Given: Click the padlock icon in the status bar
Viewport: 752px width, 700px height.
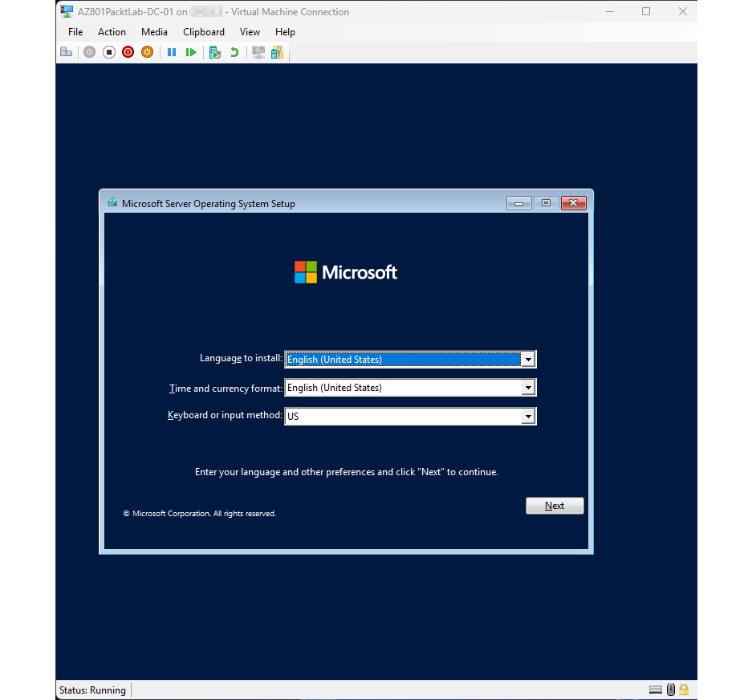Looking at the screenshot, I should [684, 690].
